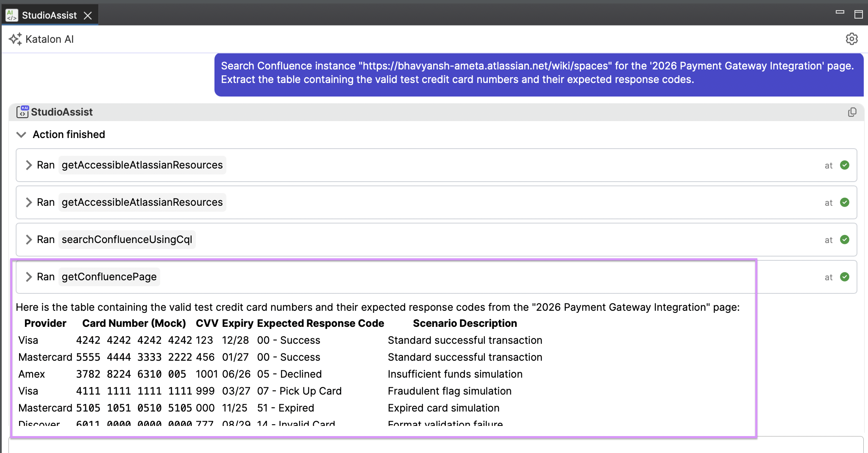This screenshot has height=453, width=868.
Task: Click success checkmark of first getAccessibleAtlassianResources
Action: coord(844,165)
